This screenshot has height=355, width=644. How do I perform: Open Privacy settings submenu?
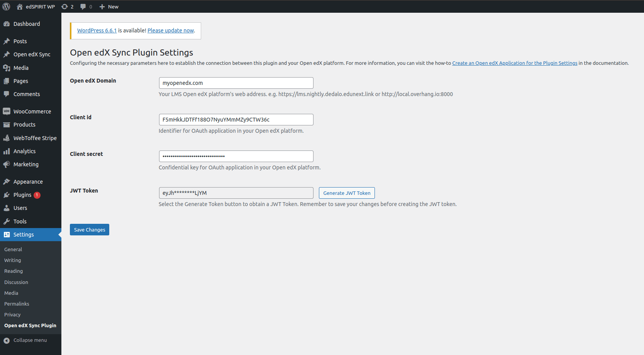(12, 315)
